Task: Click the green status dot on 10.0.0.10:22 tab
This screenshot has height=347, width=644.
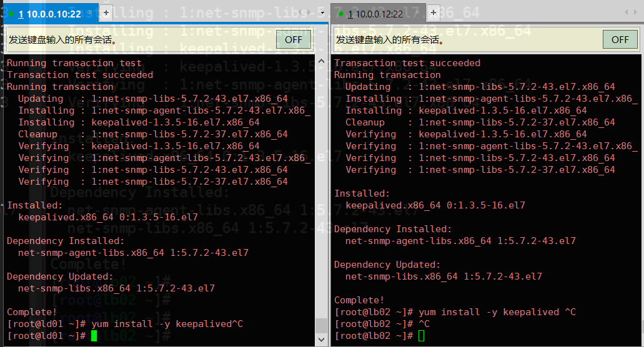Action: coord(11,14)
